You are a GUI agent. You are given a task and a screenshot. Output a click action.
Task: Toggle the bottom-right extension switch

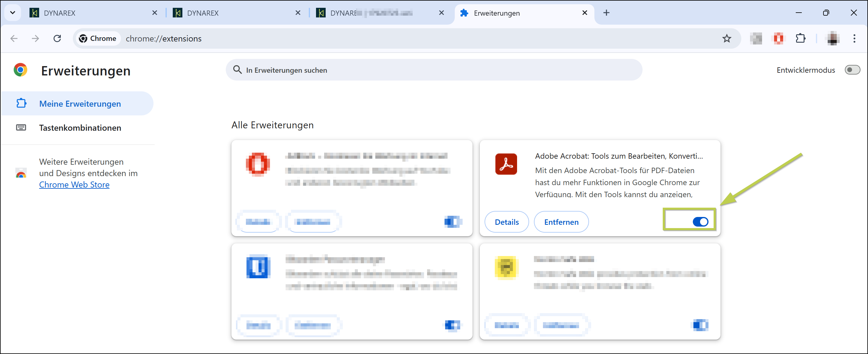tap(700, 325)
